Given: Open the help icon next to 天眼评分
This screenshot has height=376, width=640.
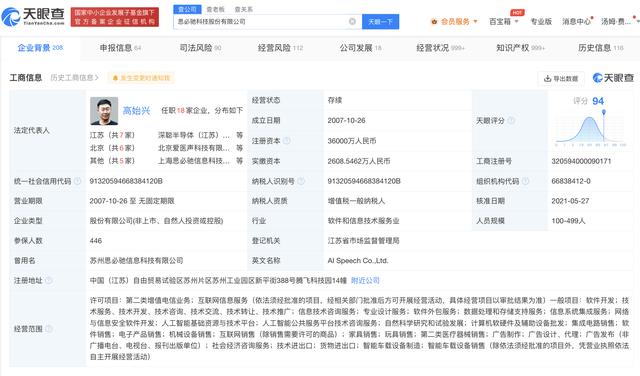Looking at the screenshot, I should (511, 120).
